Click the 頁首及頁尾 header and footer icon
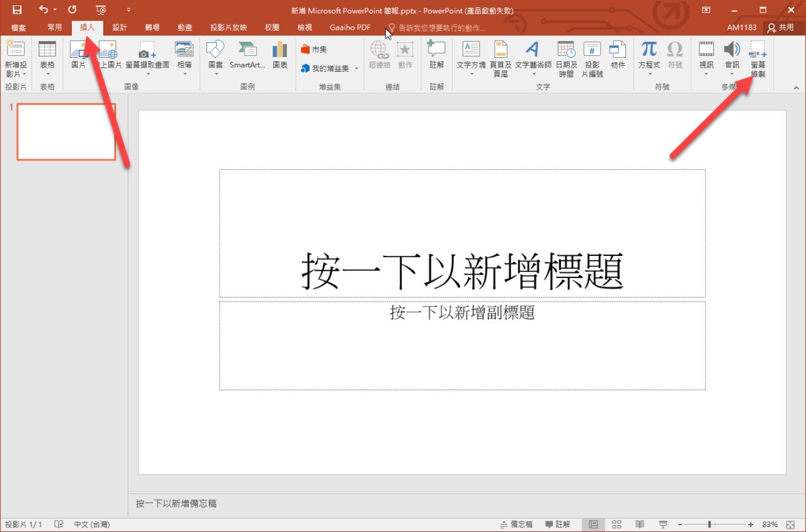Viewport: 806px width, 532px height. [500, 55]
